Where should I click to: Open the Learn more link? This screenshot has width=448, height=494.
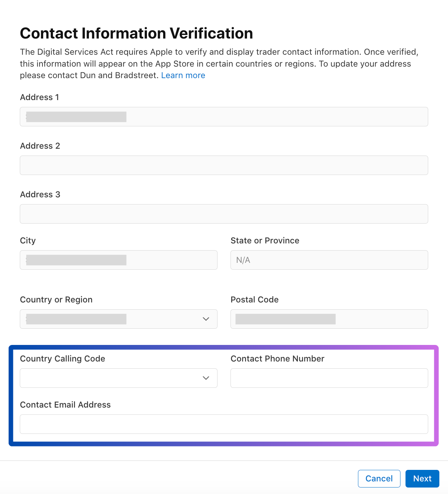pyautogui.click(x=183, y=75)
